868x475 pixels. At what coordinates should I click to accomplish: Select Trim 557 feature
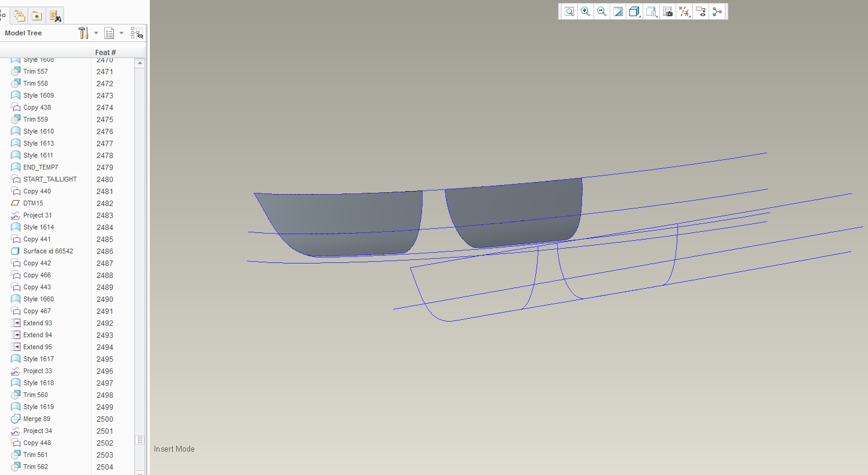[x=35, y=71]
